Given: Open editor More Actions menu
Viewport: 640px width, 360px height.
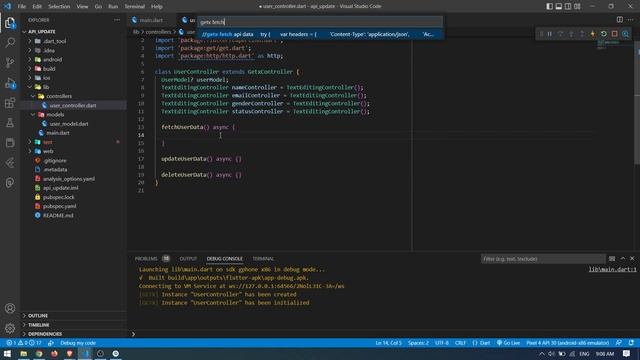Looking at the screenshot, I should click(x=631, y=20).
